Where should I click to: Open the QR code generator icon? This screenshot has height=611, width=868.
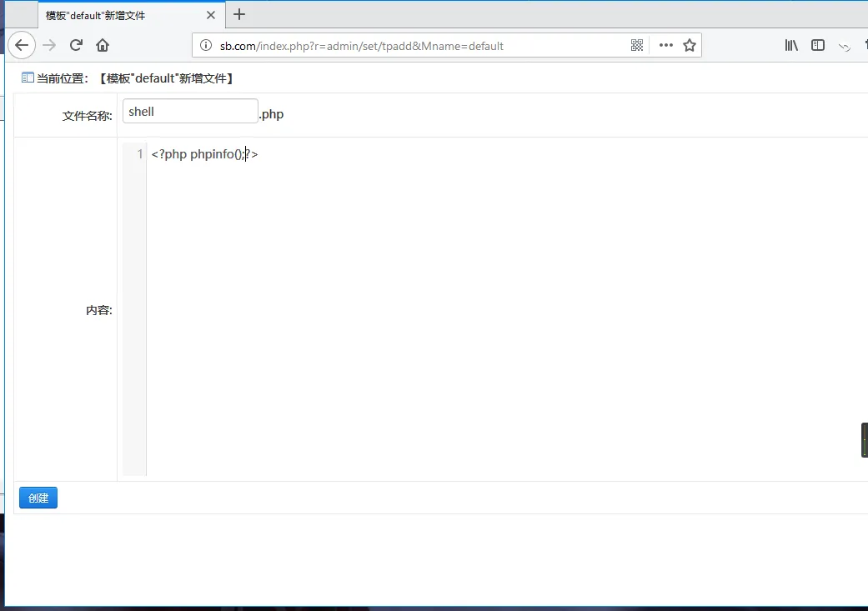coord(637,46)
